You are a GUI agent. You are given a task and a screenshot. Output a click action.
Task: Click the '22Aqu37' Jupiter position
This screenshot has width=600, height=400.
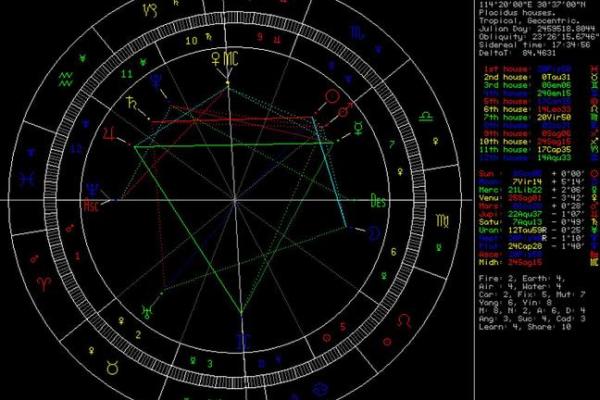tap(525, 214)
